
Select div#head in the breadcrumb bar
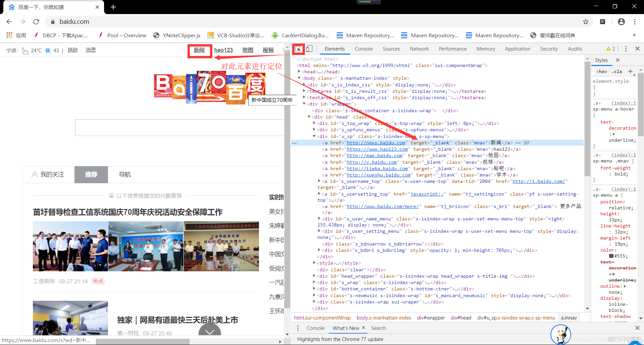coord(461,318)
